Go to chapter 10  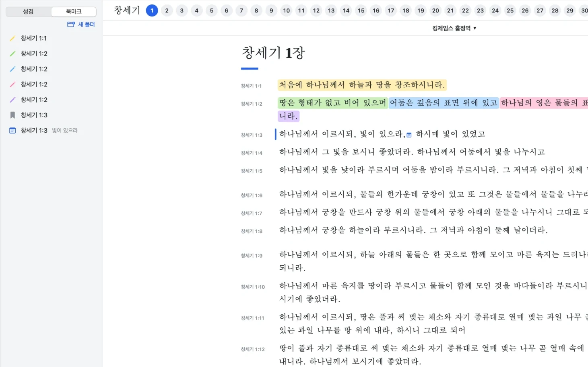point(286,10)
